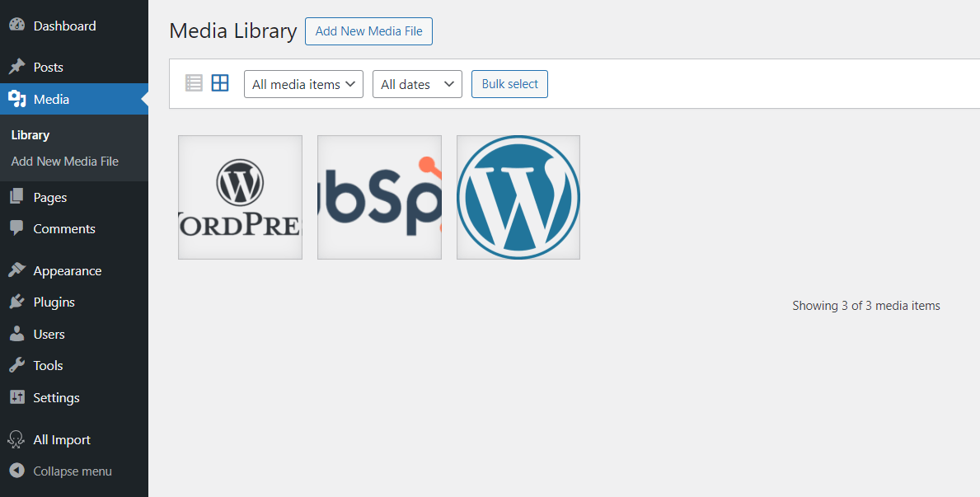Click the Bulk select button
The image size is (980, 497).
[x=509, y=84]
